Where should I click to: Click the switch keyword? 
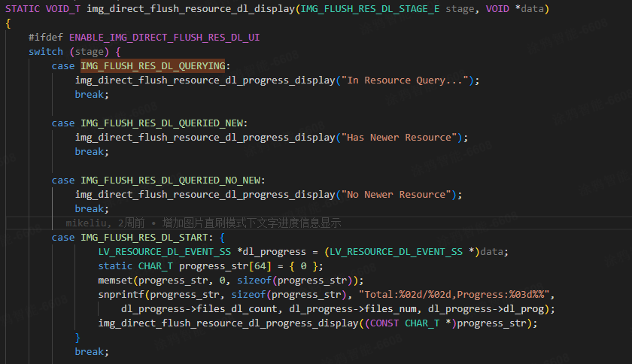pos(46,52)
